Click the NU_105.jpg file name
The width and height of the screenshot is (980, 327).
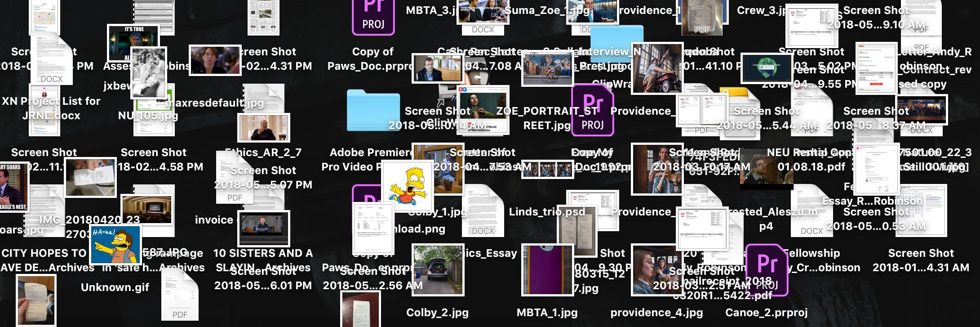point(148,116)
